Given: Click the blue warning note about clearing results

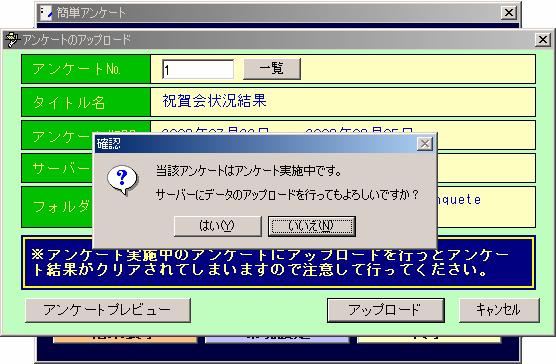Looking at the screenshot, I should (278, 263).
